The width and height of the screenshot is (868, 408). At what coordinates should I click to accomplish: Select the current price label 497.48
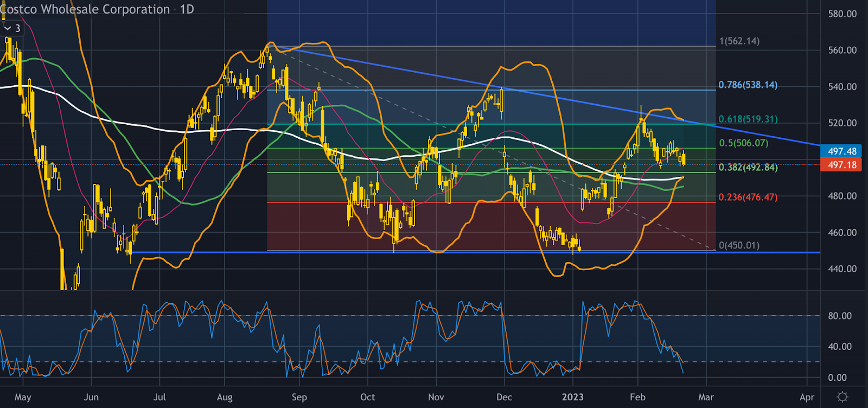(842, 151)
